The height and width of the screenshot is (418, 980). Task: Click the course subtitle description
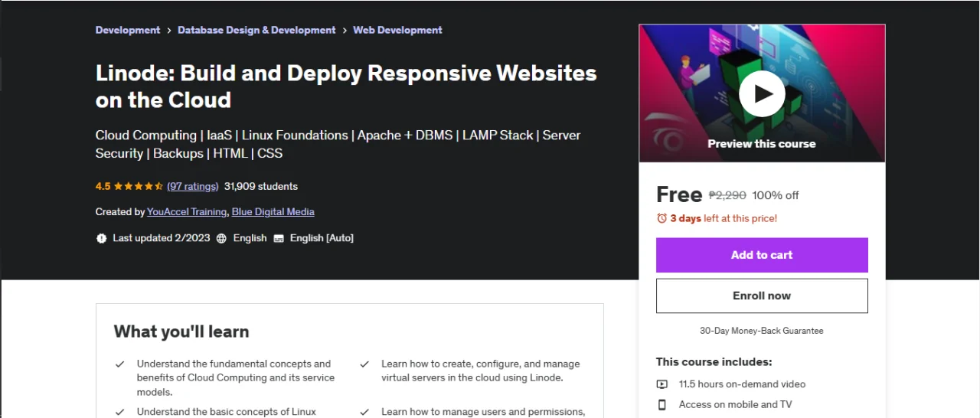[338, 144]
